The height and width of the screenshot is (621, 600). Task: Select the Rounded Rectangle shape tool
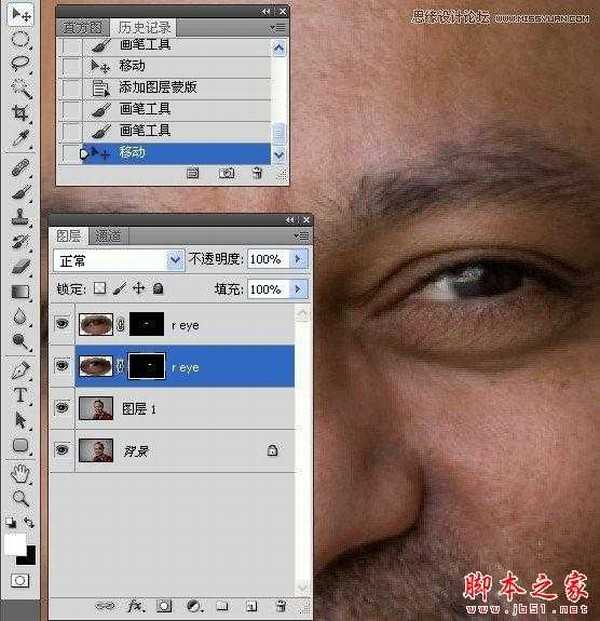[x=20, y=445]
